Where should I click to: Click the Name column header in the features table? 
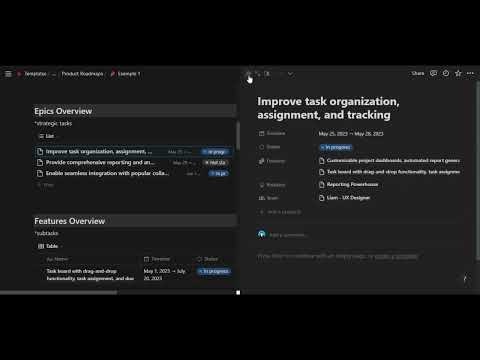tap(57, 259)
